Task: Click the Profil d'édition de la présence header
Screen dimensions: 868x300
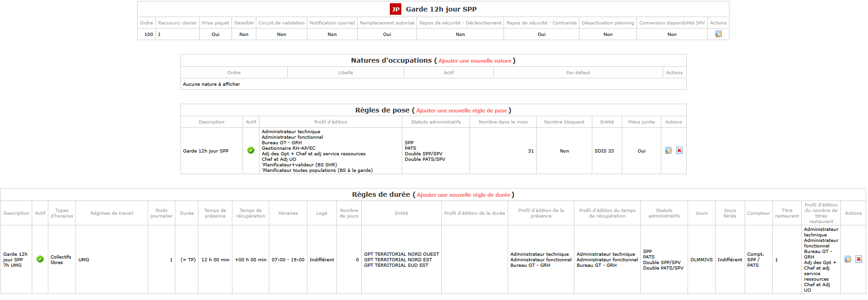Action: [x=541, y=213]
